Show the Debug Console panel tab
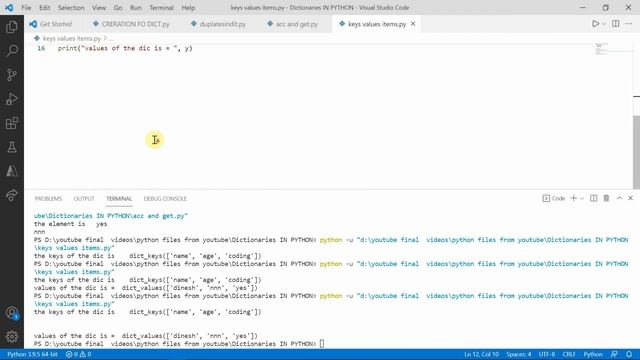The width and height of the screenshot is (640, 360). point(165,199)
